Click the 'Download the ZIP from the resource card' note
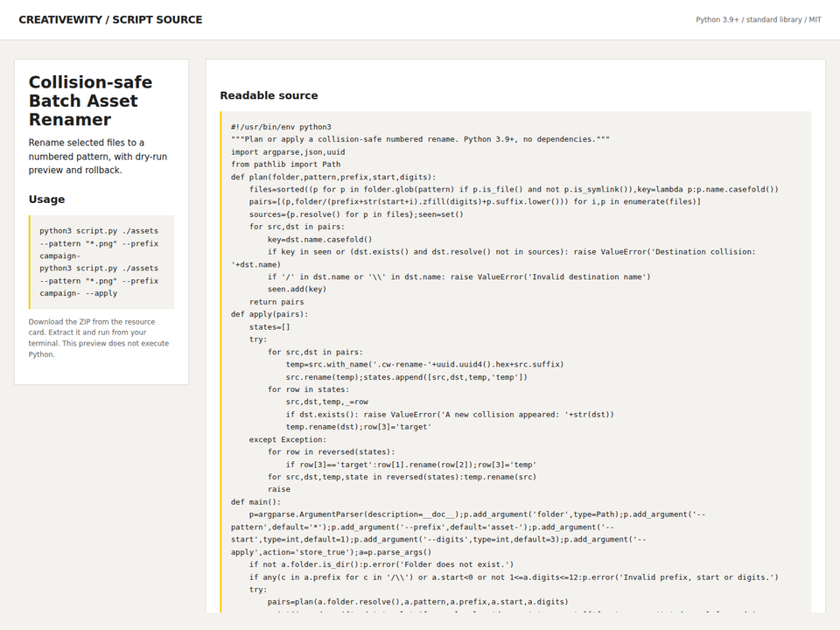This screenshot has width=840, height=630. pyautogui.click(x=99, y=338)
